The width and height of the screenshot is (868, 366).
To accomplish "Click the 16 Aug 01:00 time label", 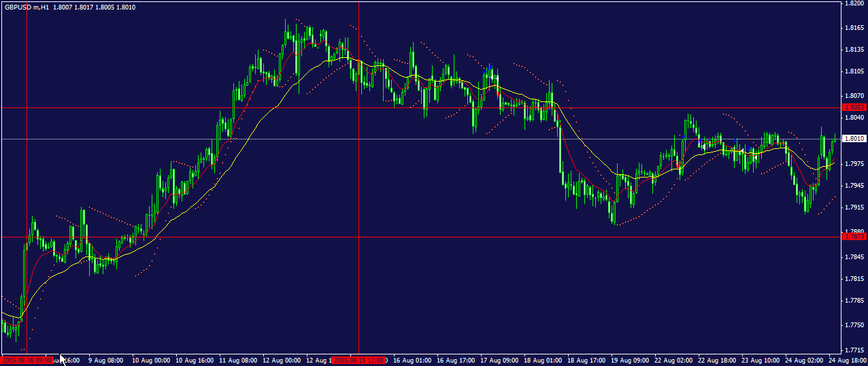I will 412,359.
